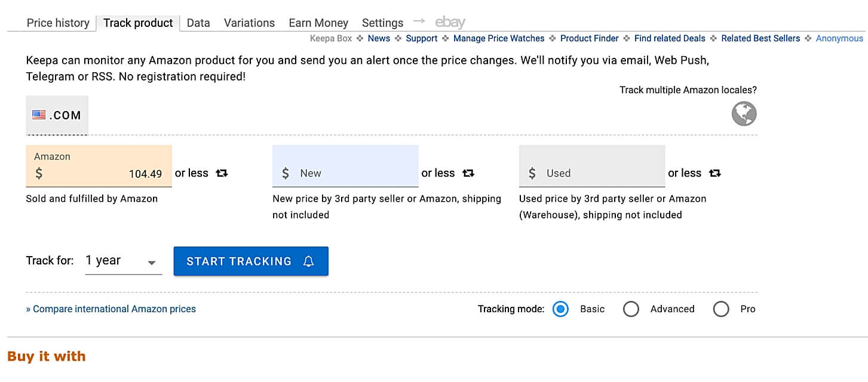
Task: Open Manage Price Watches link
Action: [499, 38]
